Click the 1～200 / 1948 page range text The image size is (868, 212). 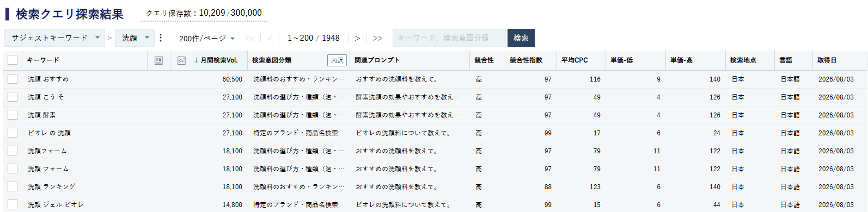click(314, 38)
